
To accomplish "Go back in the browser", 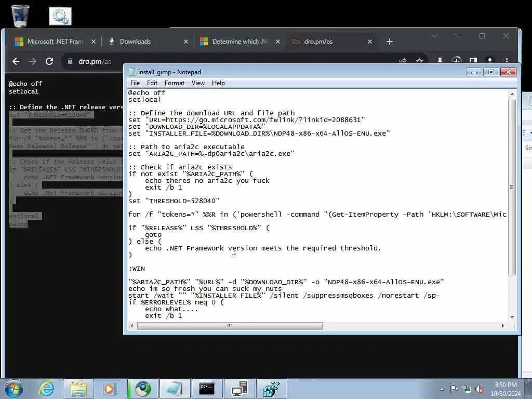I will coord(16,61).
